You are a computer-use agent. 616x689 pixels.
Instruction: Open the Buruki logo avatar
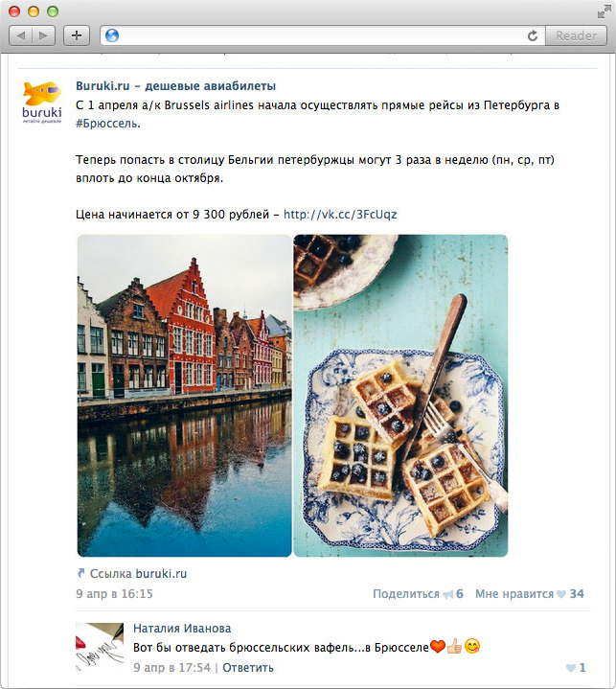point(41,103)
